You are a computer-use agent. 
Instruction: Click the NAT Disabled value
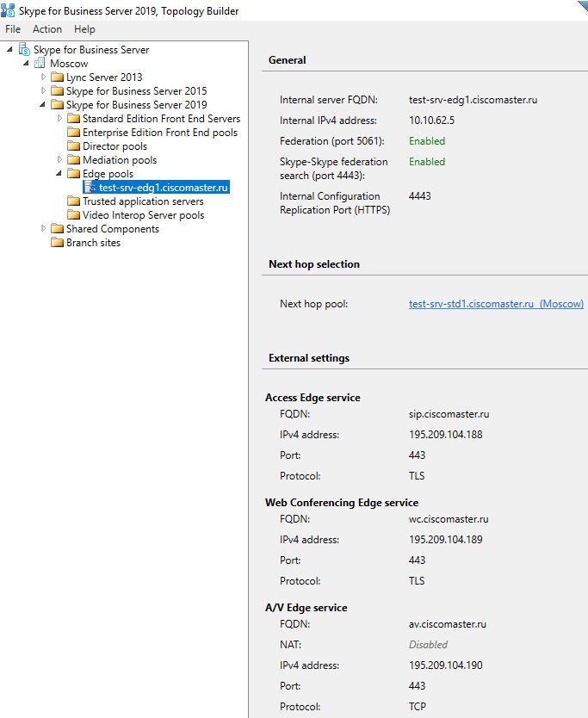tap(428, 645)
